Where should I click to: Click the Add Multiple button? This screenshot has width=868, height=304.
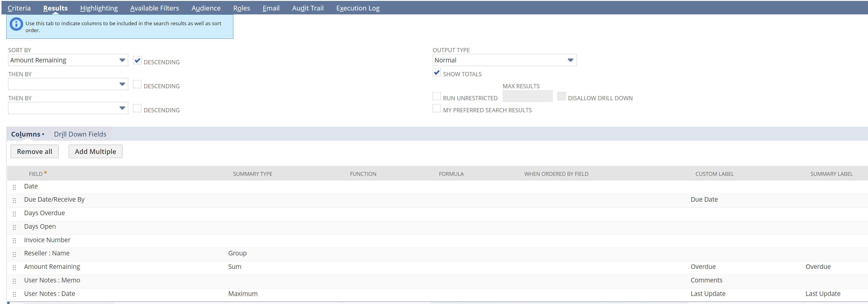coord(95,152)
